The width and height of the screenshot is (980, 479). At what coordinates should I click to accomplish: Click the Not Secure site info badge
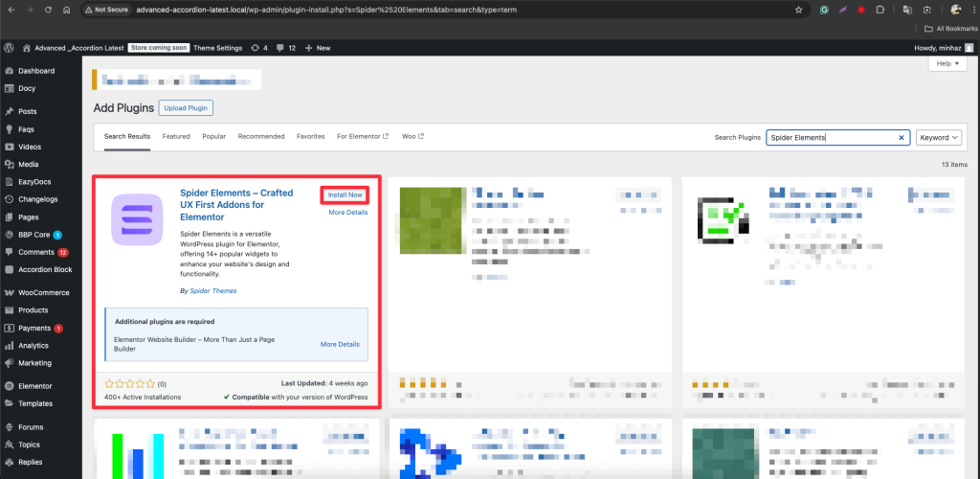tap(107, 10)
